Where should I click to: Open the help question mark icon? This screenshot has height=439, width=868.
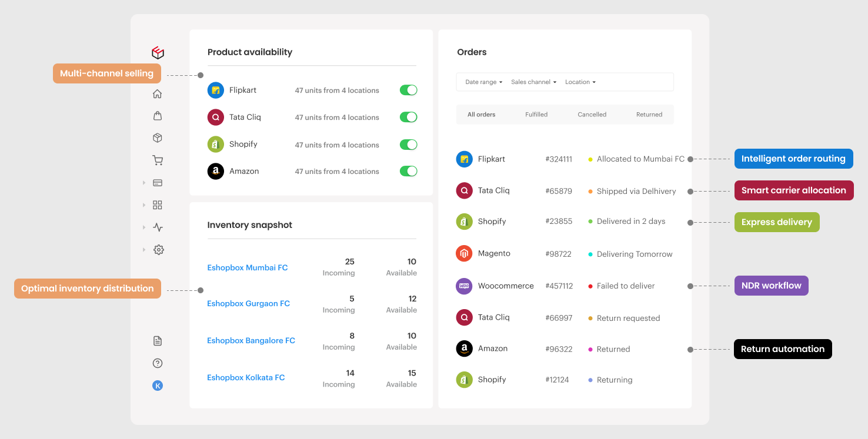tap(157, 363)
